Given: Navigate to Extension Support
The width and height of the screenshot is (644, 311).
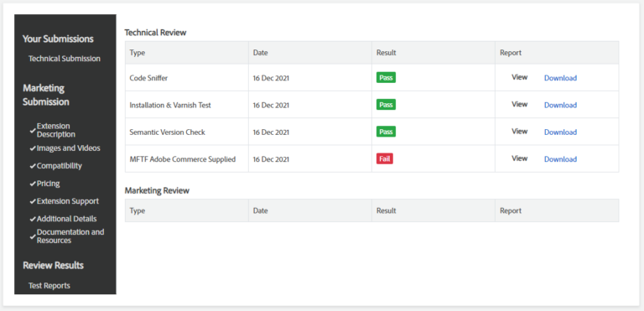Looking at the screenshot, I should [68, 201].
